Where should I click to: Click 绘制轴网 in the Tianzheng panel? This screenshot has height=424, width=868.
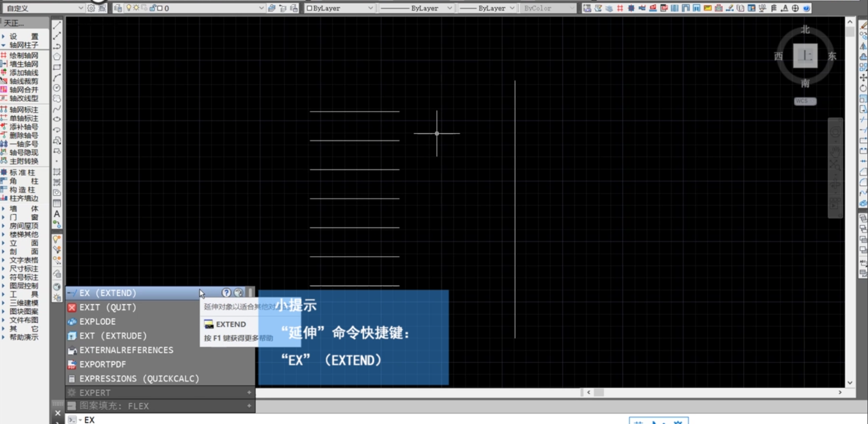pos(23,56)
